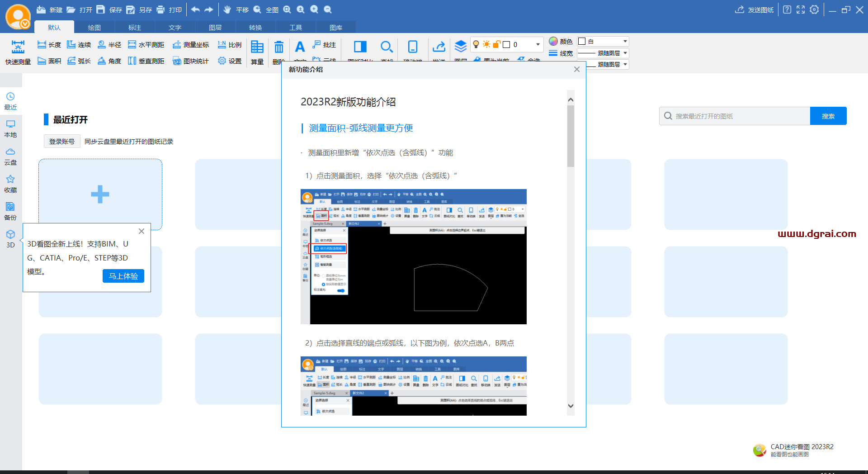Open the scale (比例) tool
This screenshot has width=868, height=474.
[230, 45]
